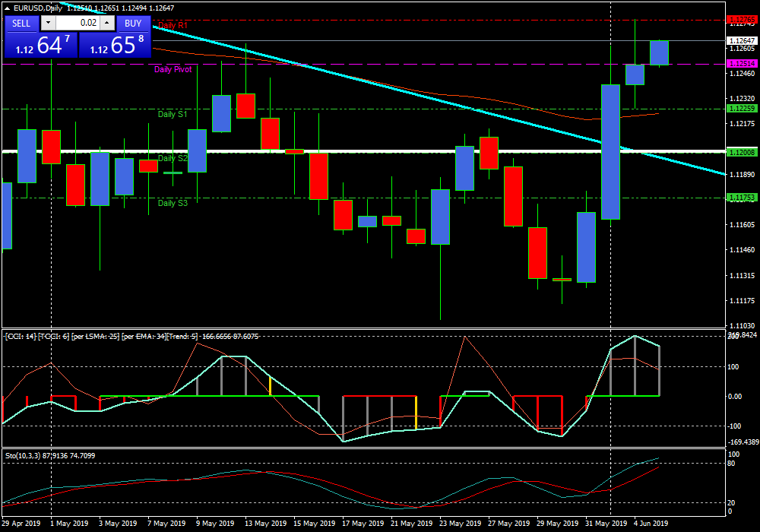This screenshot has width=760, height=532.
Task: Decrease lot volume with down arrow
Action: [47, 23]
